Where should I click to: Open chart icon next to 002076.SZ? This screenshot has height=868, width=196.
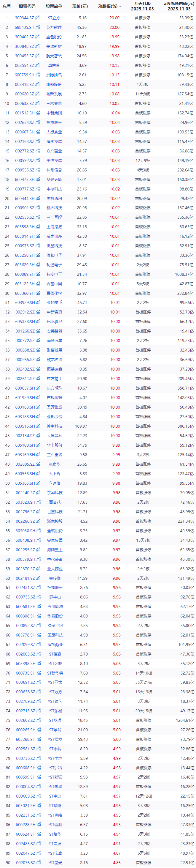(x=38, y=863)
